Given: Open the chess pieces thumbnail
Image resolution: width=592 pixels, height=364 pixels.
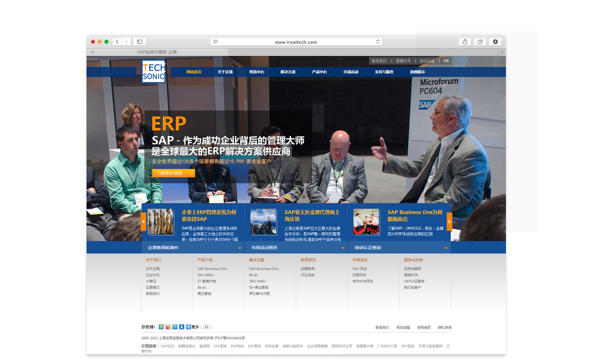Looking at the screenshot, I should [x=161, y=222].
